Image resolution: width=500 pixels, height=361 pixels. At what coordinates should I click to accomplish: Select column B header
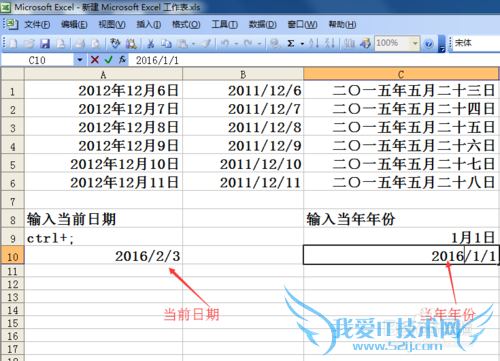(243, 74)
